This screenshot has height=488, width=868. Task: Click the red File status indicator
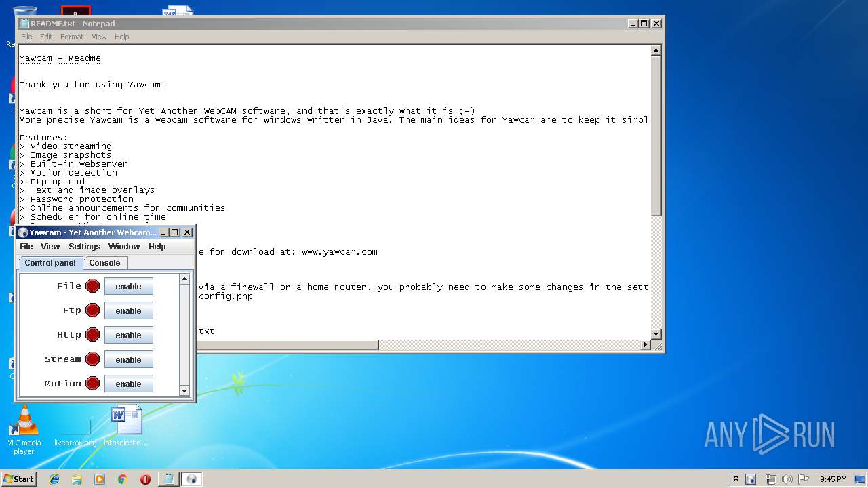pos(93,286)
